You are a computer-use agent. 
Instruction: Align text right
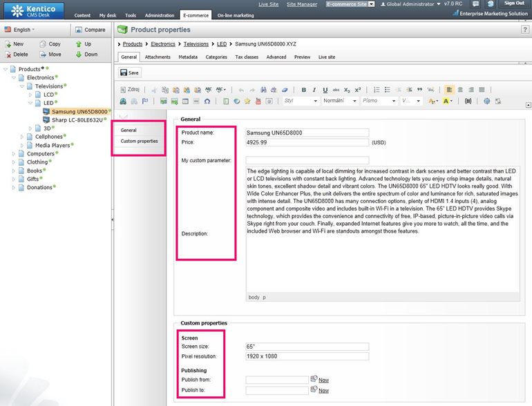pos(471,90)
